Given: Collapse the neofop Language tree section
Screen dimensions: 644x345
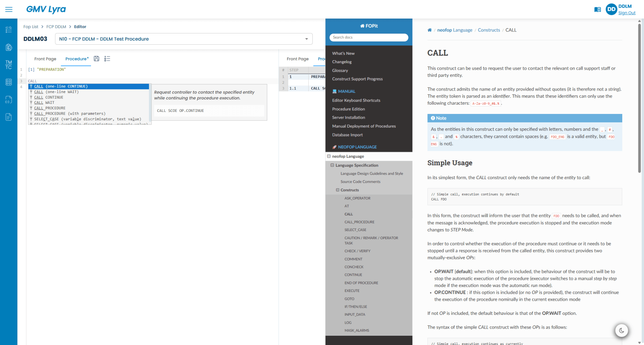Looking at the screenshot, I should point(329,156).
